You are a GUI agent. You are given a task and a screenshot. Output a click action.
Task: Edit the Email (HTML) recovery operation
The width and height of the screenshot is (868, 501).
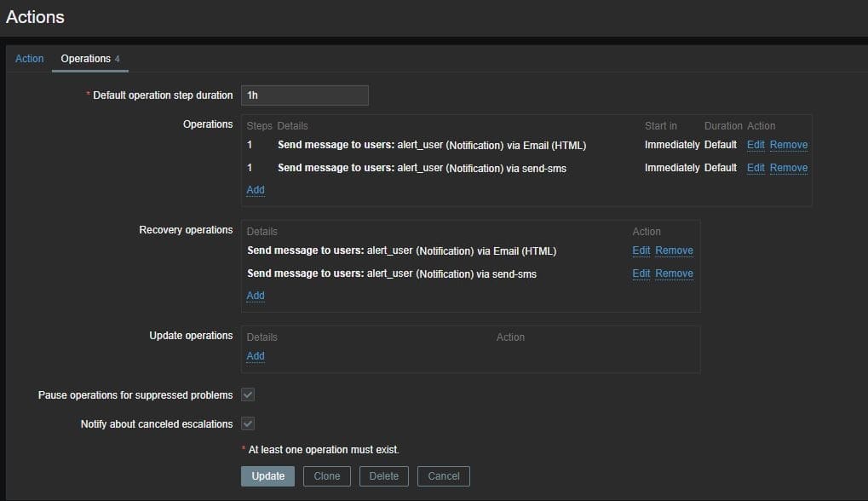(641, 250)
